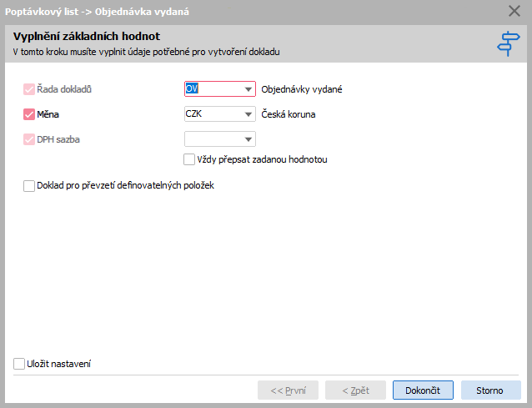Check Doklad pro převzetí definovatelných položek
Image resolution: width=532 pixels, height=408 pixels.
29,186
